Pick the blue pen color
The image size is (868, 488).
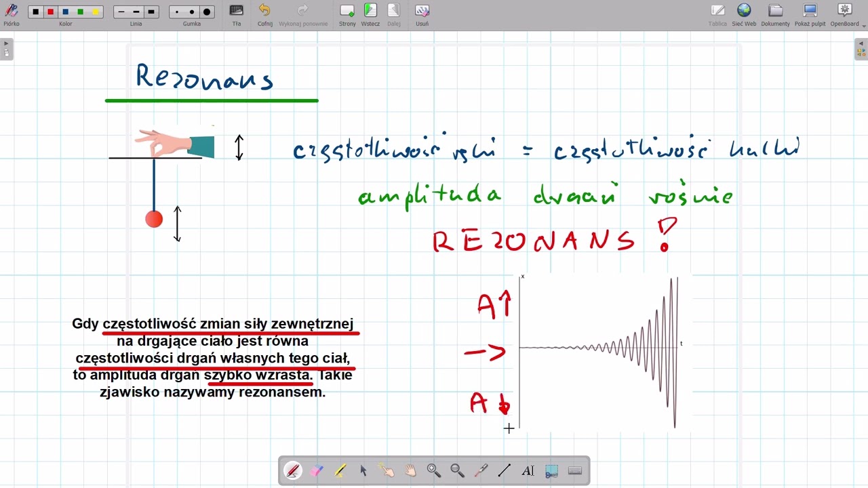pos(65,12)
